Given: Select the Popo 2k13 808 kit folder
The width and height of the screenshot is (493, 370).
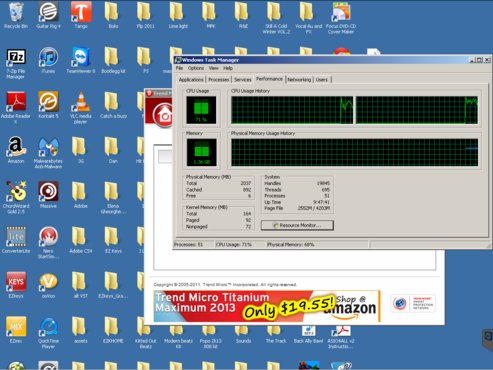Looking at the screenshot, I should point(210,337).
